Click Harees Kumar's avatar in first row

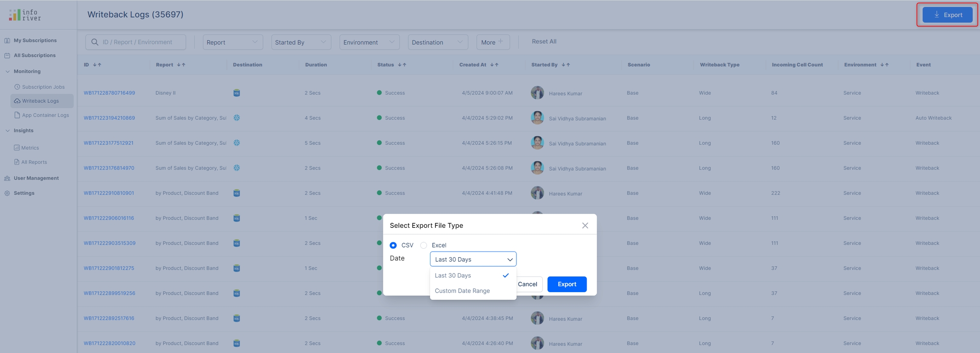pos(537,93)
